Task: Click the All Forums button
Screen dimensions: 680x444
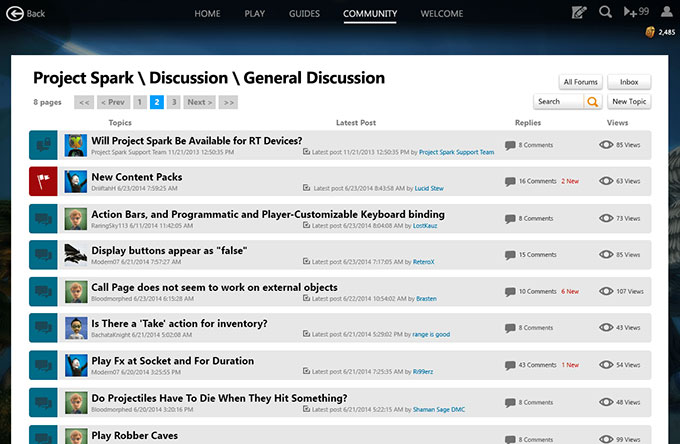Action: (580, 82)
